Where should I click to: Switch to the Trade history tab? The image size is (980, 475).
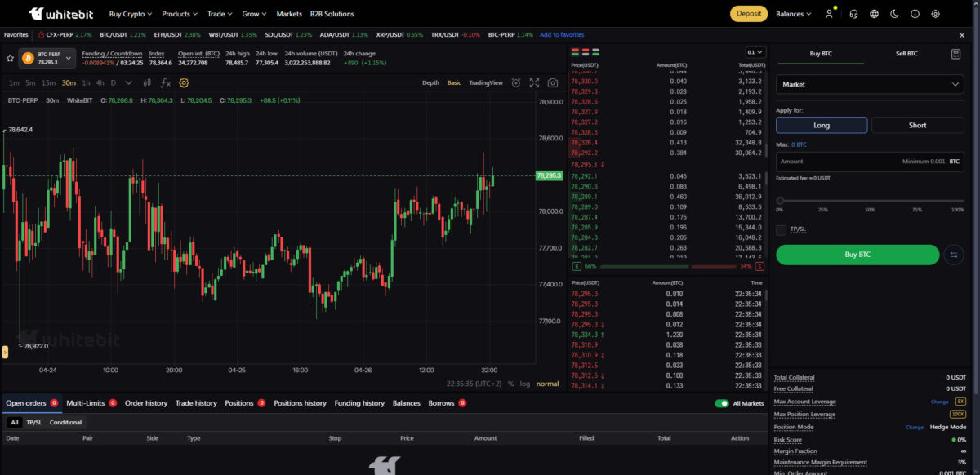(196, 403)
